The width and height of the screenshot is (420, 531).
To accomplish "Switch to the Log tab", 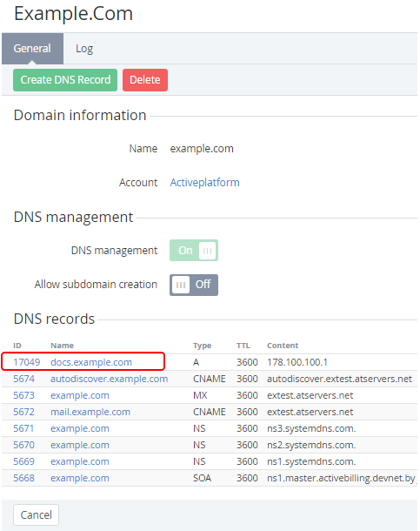I will 84,49.
